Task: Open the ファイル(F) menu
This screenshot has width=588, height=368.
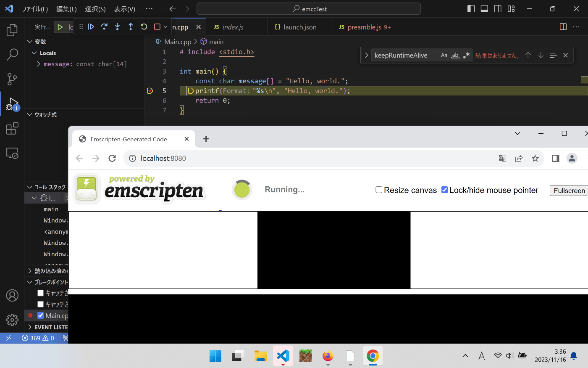Action: [35, 9]
